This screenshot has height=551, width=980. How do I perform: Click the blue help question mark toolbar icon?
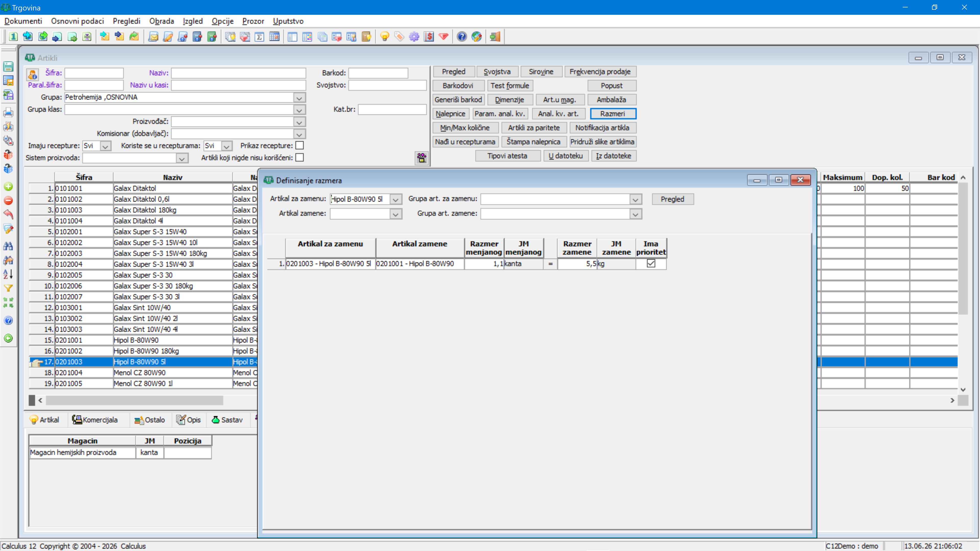click(462, 36)
